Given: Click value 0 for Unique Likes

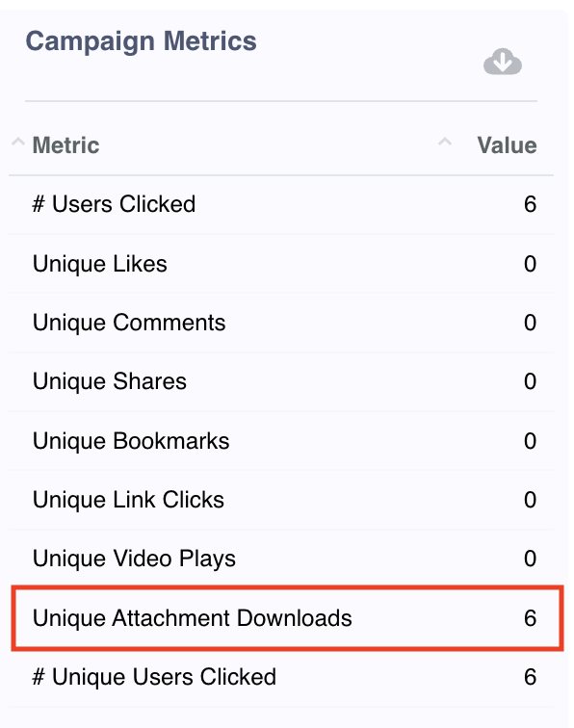Looking at the screenshot, I should tap(530, 264).
